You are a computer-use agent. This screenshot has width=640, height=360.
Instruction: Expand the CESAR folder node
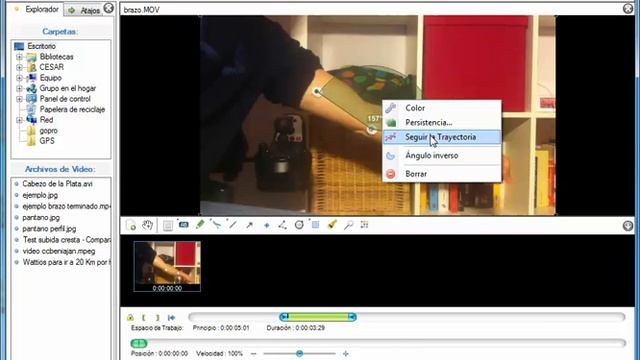(19, 67)
